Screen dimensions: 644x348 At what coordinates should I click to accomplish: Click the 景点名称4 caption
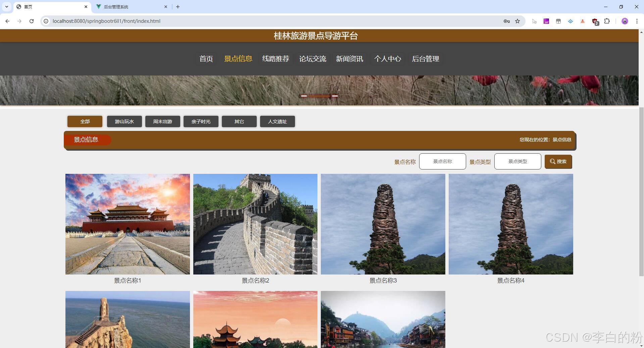pos(511,281)
